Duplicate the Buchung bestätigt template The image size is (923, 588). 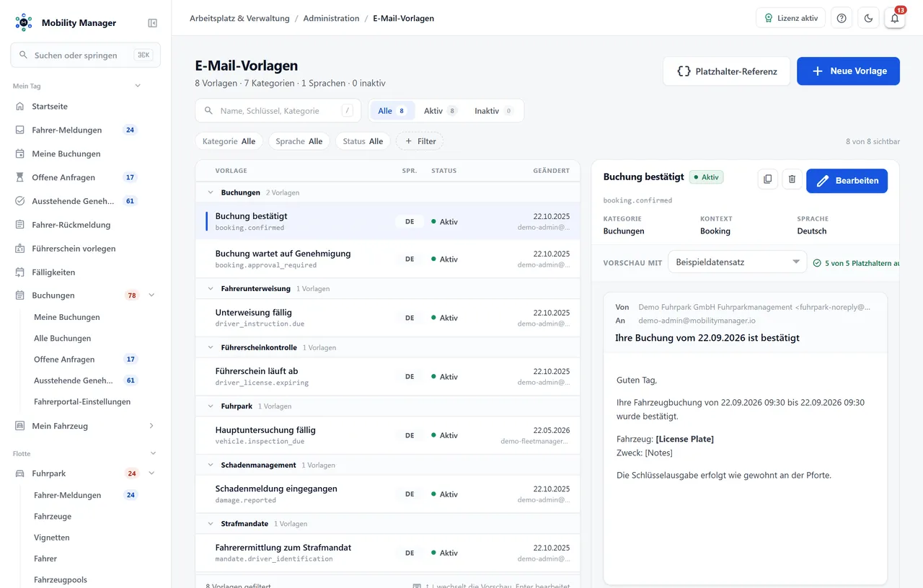click(x=767, y=179)
